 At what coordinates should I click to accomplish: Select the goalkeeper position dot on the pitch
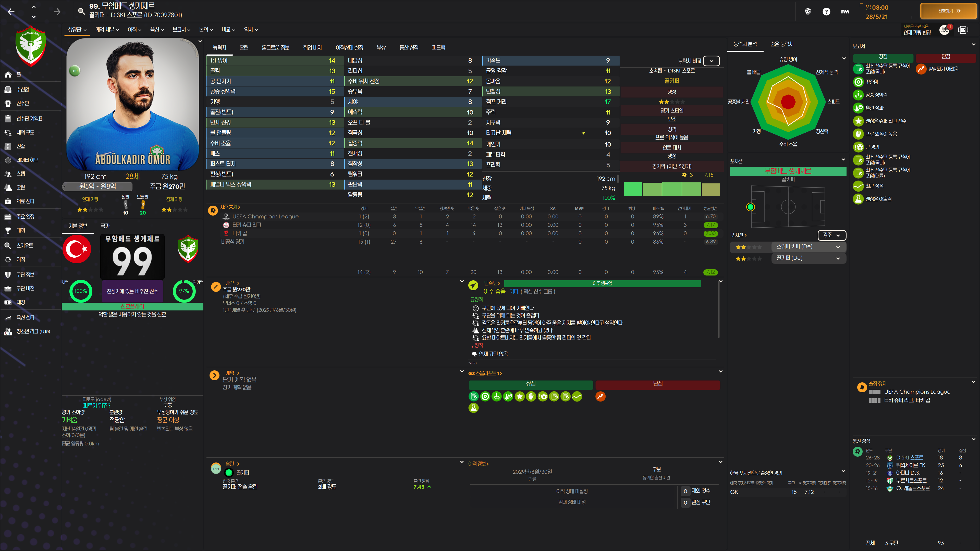click(x=750, y=207)
